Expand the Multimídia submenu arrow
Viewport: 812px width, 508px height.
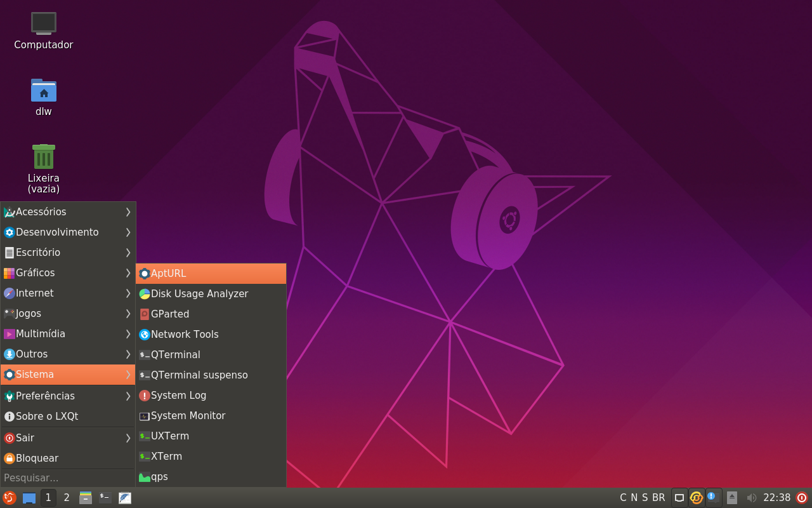pos(128,334)
